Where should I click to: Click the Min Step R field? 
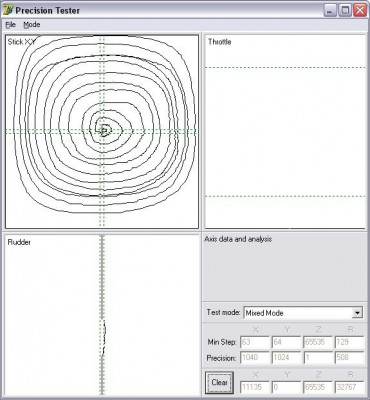[x=349, y=342]
